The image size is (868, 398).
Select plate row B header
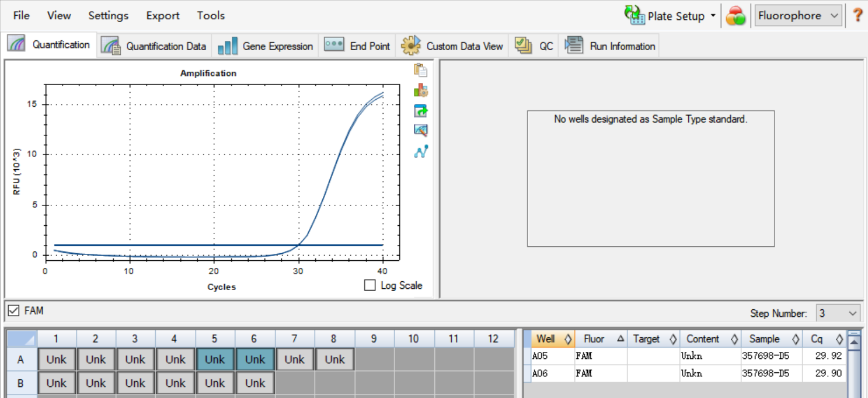(x=21, y=383)
